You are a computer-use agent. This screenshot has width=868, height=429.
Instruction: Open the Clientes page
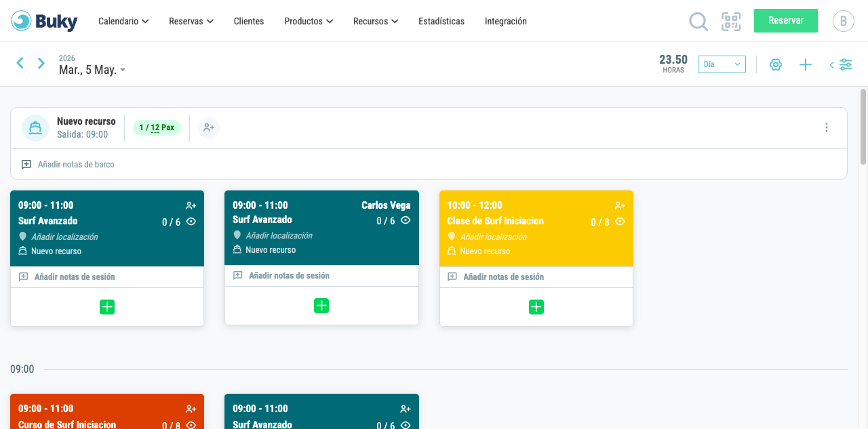249,21
